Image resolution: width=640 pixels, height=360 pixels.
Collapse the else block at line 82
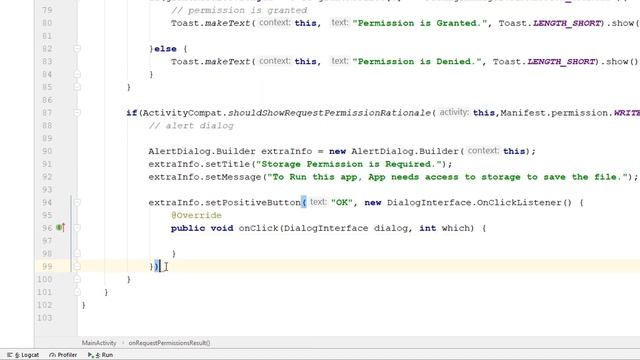tap(77, 49)
